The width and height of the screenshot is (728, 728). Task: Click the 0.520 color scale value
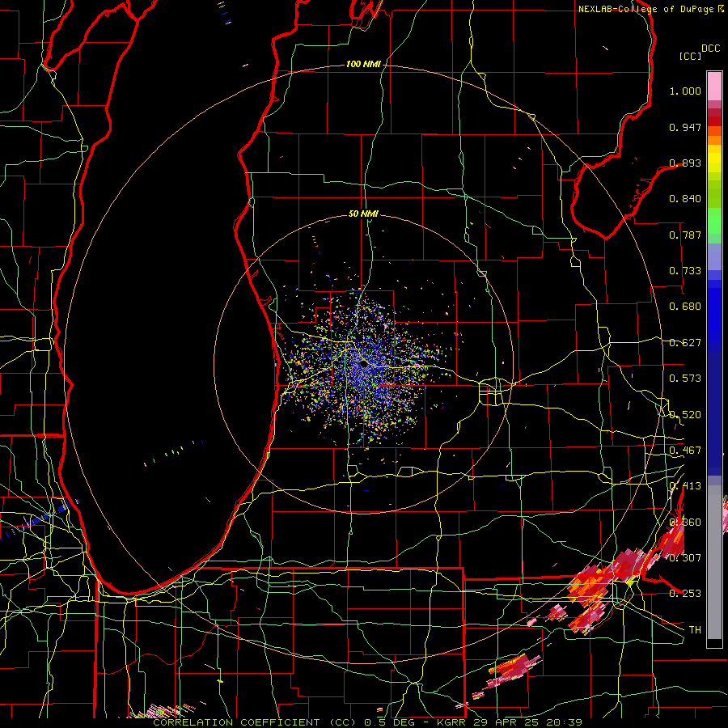click(685, 415)
